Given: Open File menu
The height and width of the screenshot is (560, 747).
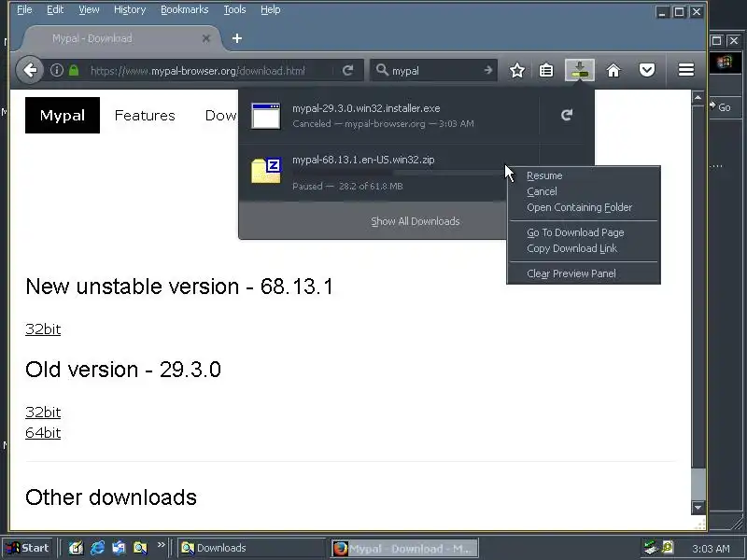Looking at the screenshot, I should pos(24,9).
